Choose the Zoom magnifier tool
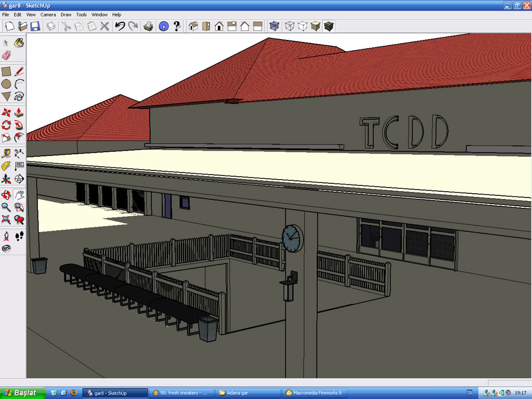 pos(6,207)
